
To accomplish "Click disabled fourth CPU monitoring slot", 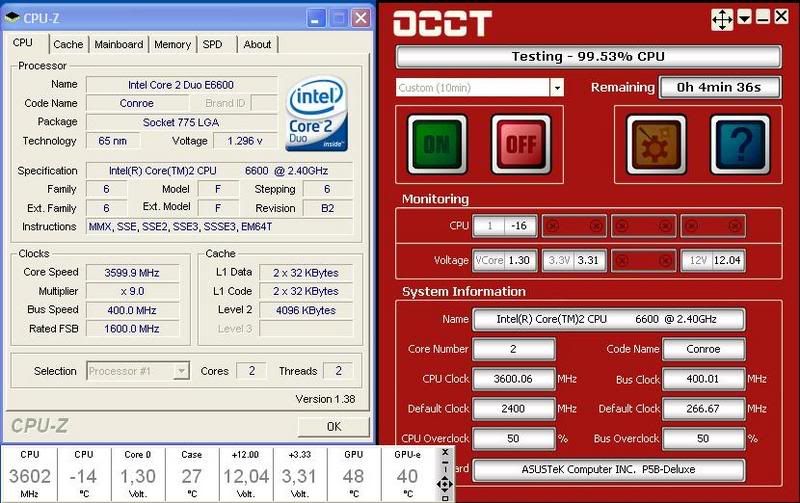I will 713,226.
